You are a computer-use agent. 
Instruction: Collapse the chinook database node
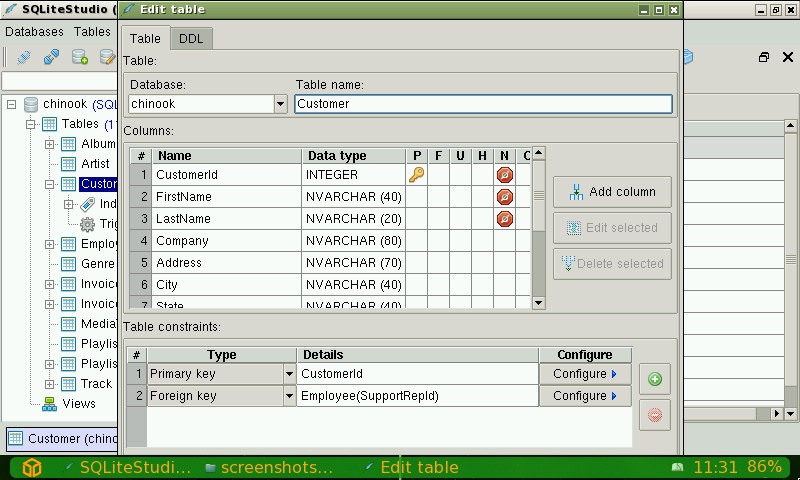pos(12,105)
